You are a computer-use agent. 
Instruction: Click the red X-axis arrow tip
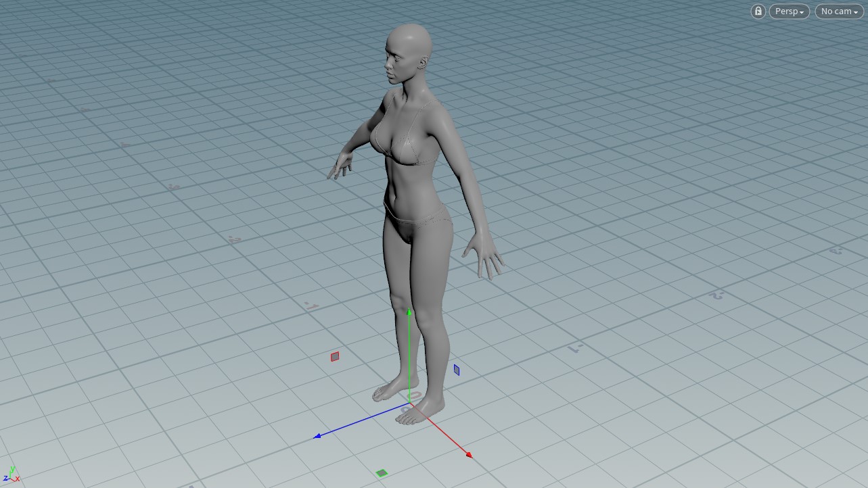tap(468, 455)
